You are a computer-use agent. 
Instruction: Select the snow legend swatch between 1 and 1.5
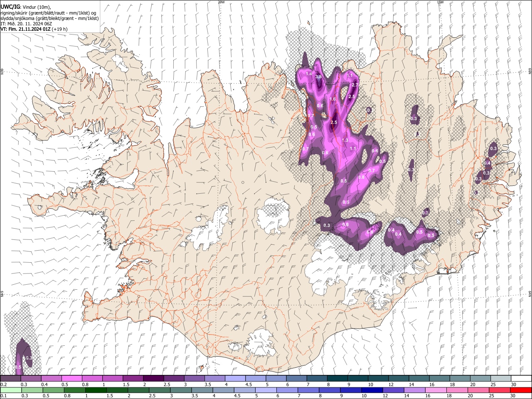tap(113, 378)
